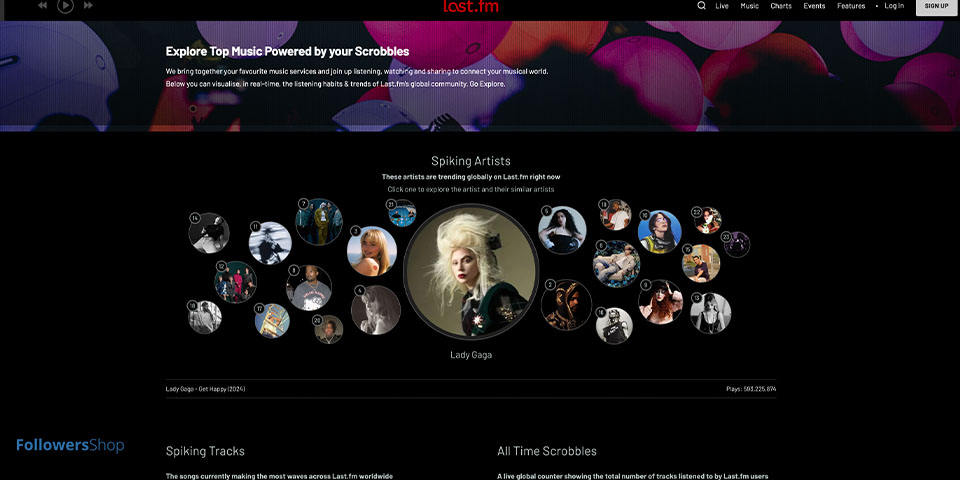Select artist bubble ranked number 4
Viewport: 960px width, 480px height.
pyautogui.click(x=376, y=310)
